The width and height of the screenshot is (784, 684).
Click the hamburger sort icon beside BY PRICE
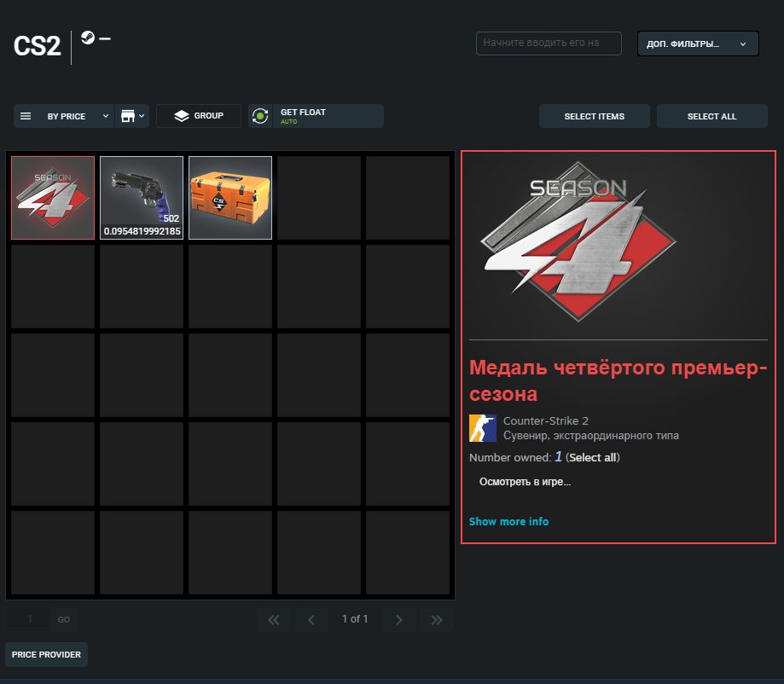click(26, 116)
